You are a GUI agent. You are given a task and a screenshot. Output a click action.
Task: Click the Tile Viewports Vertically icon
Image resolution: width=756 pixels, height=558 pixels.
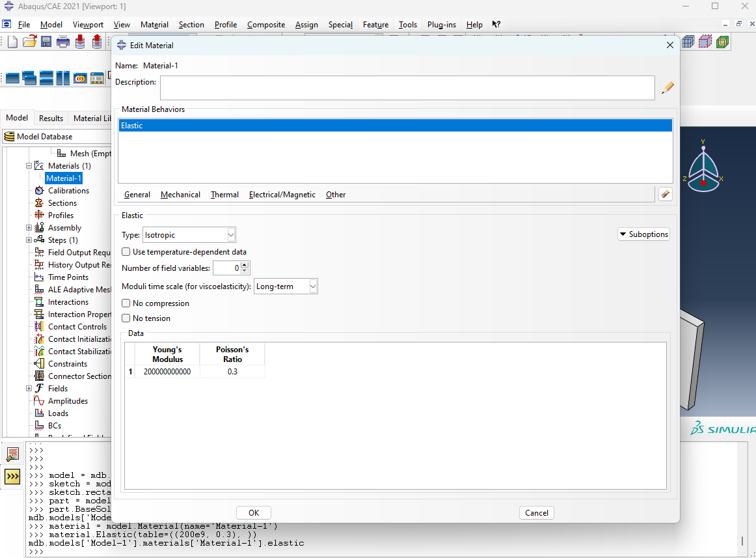[x=62, y=78]
